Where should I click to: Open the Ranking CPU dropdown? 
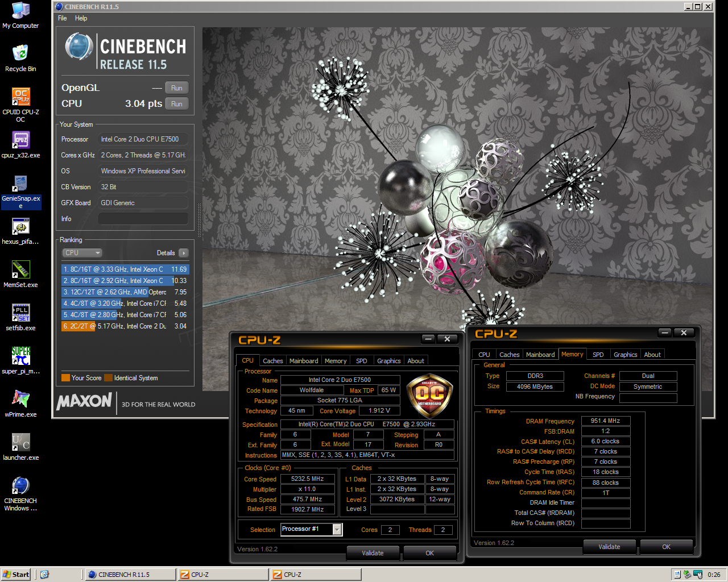tap(82, 253)
